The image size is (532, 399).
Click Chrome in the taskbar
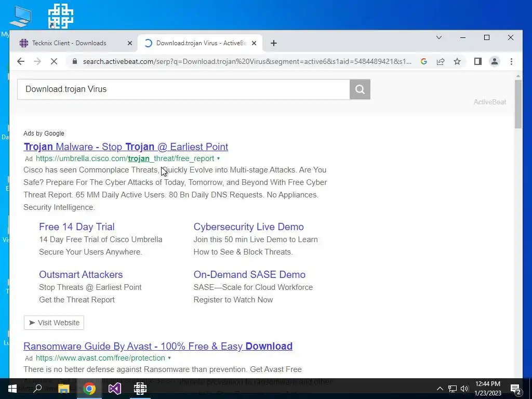click(x=89, y=388)
